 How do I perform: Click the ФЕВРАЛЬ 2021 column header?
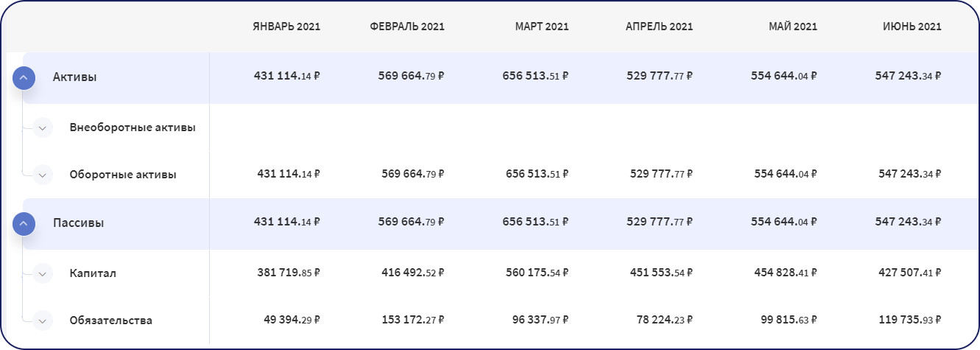407,27
